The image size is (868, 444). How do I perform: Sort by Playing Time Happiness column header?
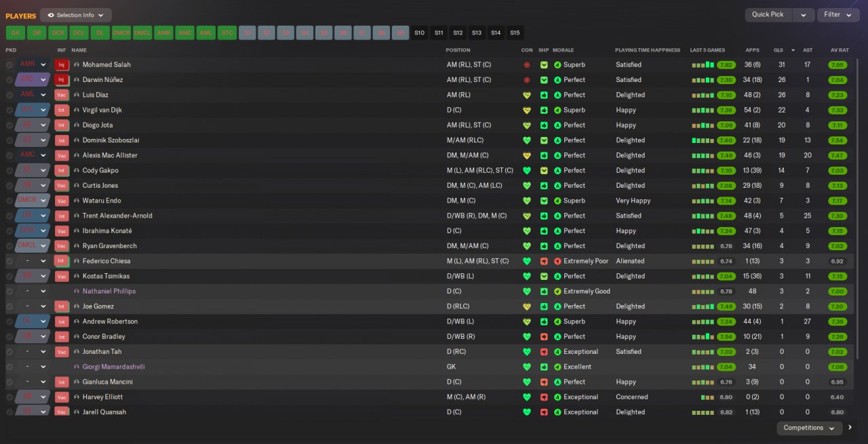648,50
